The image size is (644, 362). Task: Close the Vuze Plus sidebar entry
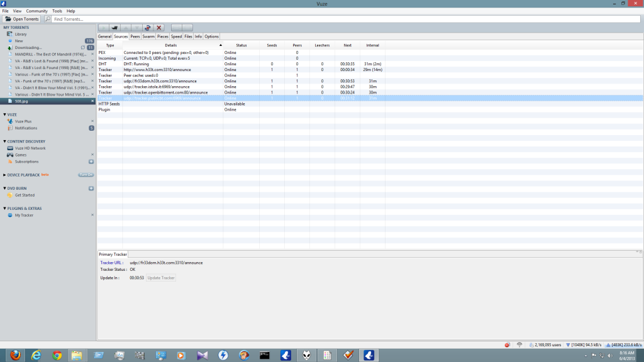[92, 121]
